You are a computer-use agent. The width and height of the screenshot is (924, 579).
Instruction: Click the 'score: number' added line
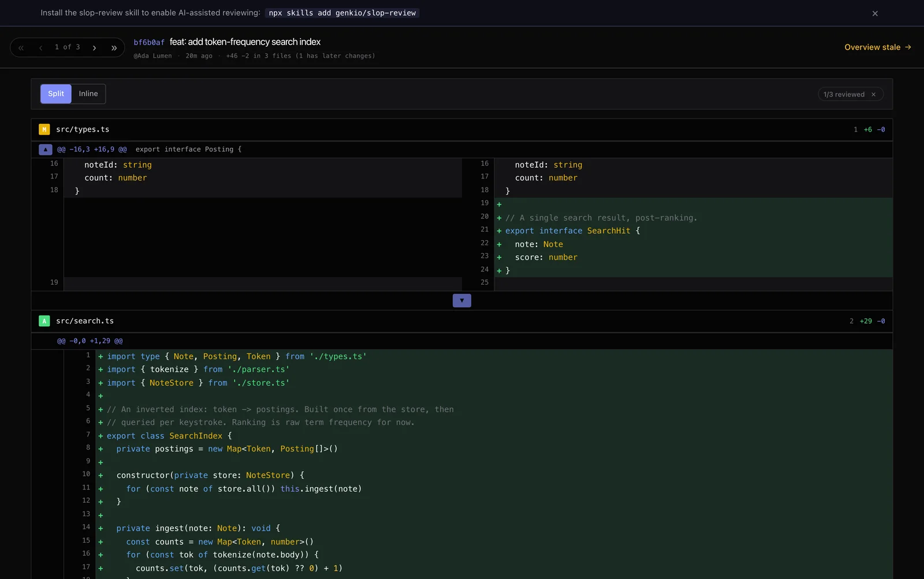(x=694, y=257)
